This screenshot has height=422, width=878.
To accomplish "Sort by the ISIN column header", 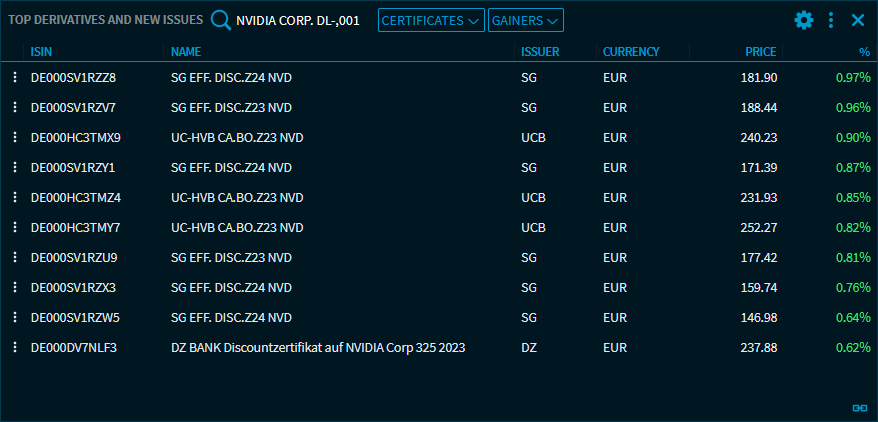I will (41, 51).
